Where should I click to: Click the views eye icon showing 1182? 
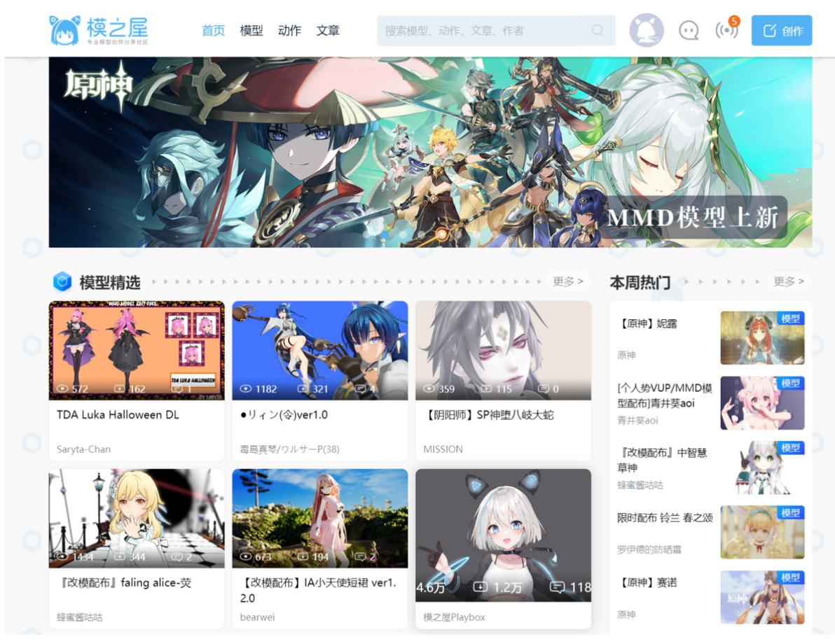pos(245,388)
